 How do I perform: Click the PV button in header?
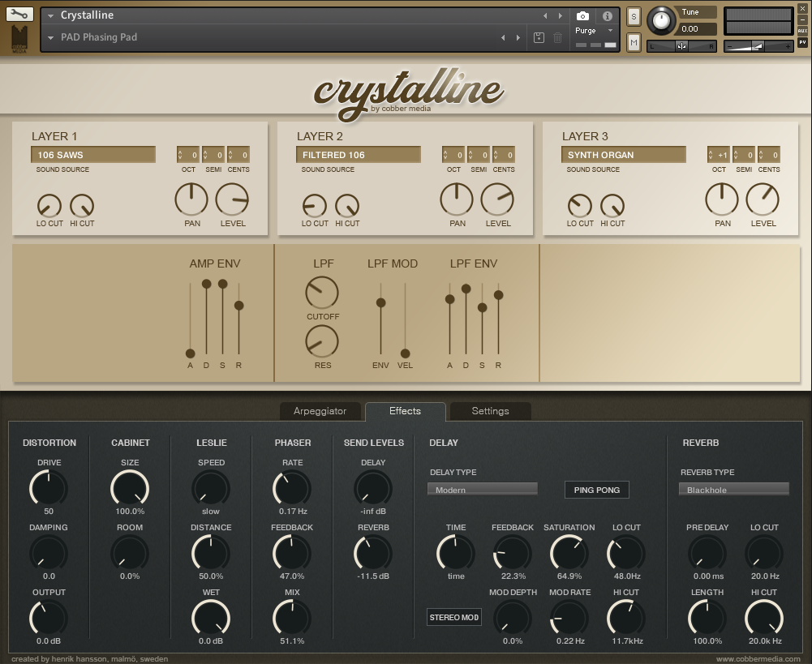pyautogui.click(x=802, y=42)
